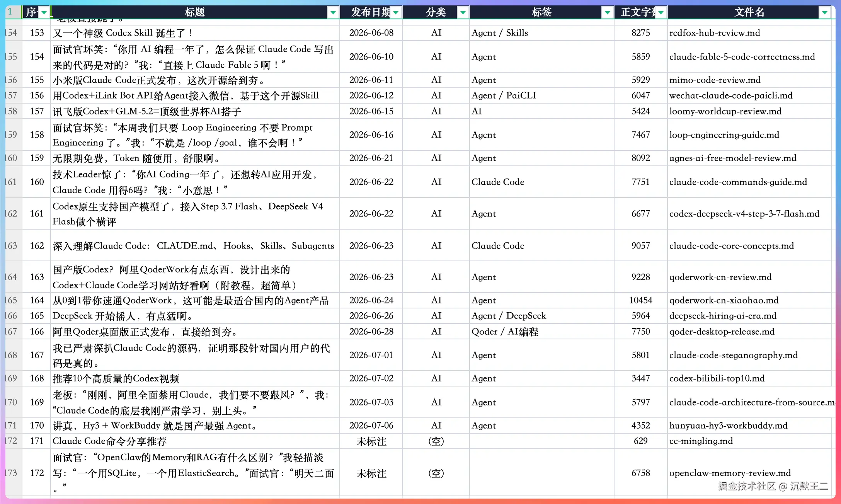Open the 序 column filter dropdown
The image size is (841, 504).
point(44,13)
